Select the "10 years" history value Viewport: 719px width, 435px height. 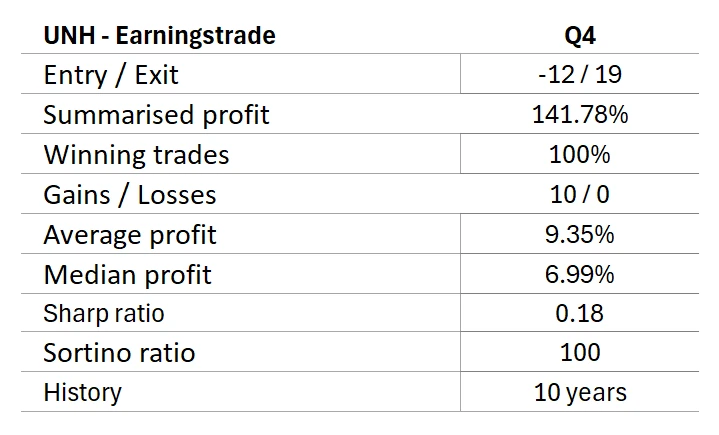[x=580, y=392]
